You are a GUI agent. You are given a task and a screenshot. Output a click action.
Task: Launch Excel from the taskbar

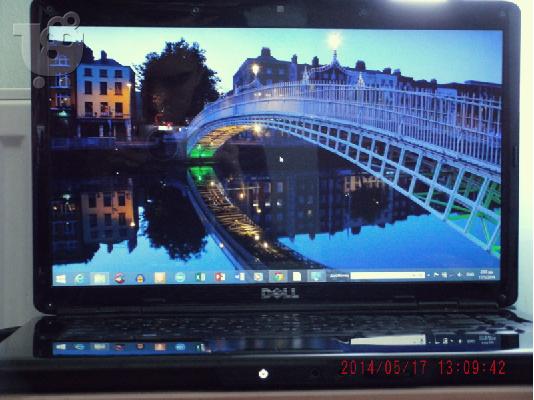point(200,277)
